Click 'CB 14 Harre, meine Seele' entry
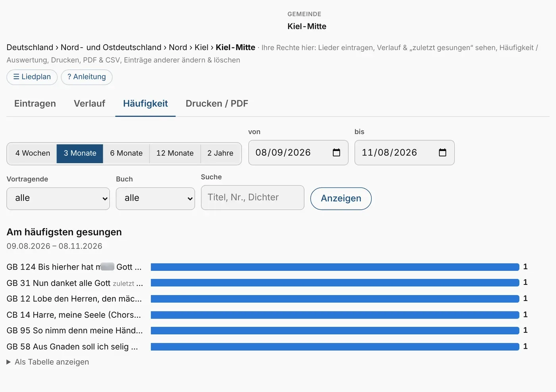 coord(74,315)
